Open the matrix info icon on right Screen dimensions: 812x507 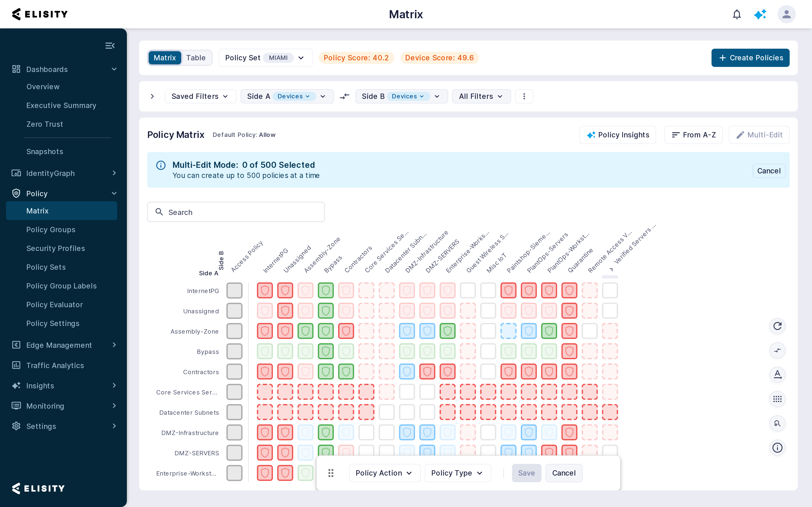(777, 448)
